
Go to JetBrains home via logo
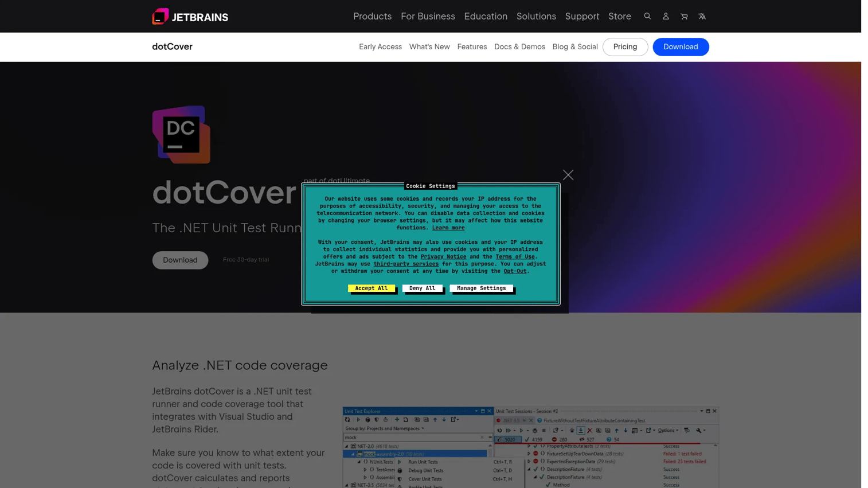coord(190,17)
